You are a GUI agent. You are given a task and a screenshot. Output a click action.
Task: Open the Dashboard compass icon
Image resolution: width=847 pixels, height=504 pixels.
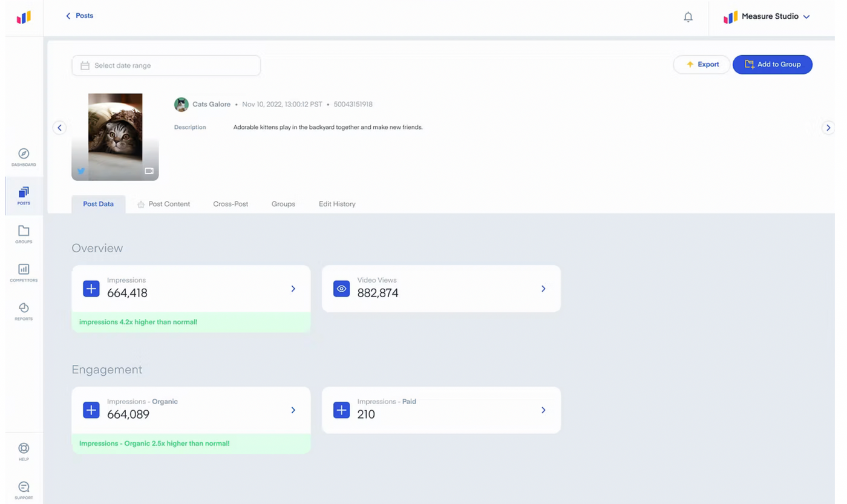coord(24,154)
